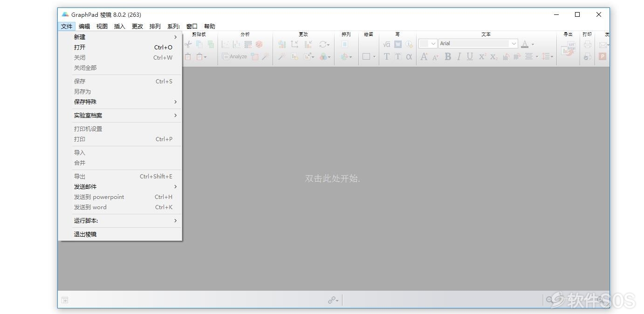Click the red Interpret results circle icon
644x314 pixels.
tap(259, 44)
